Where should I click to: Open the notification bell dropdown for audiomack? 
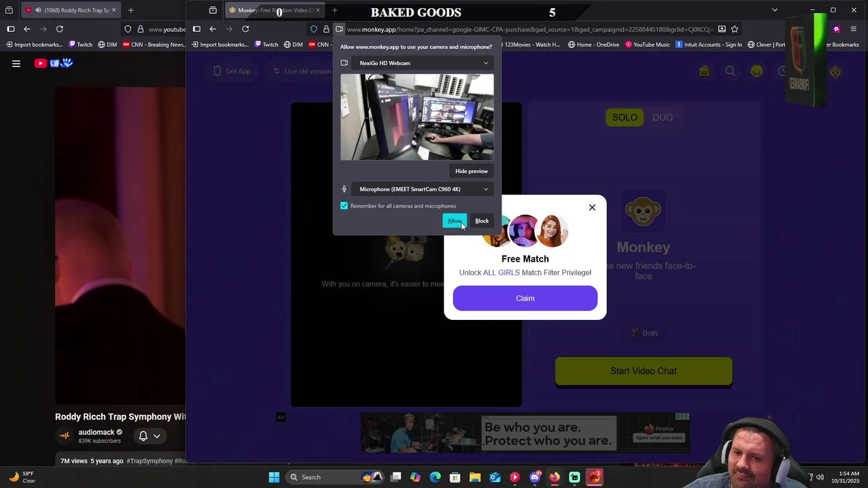(x=150, y=436)
